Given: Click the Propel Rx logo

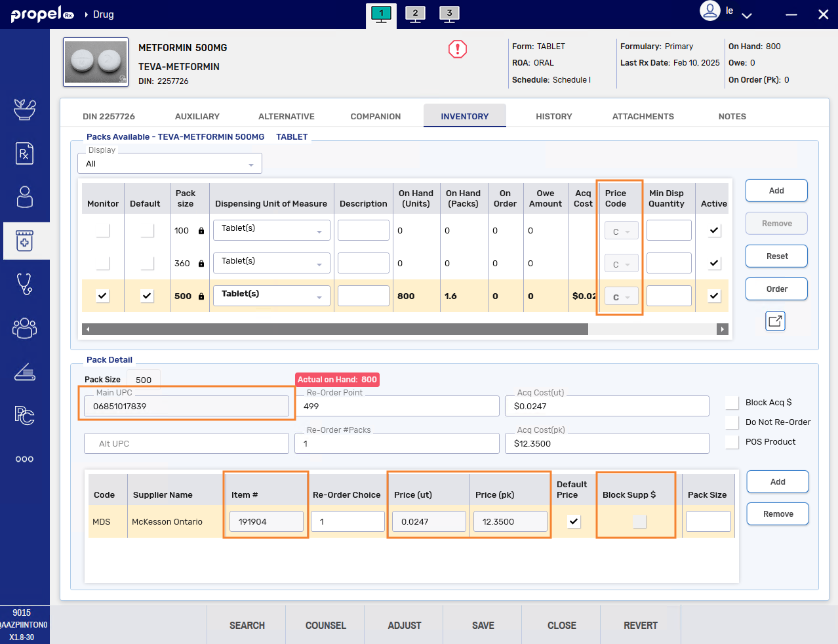Looking at the screenshot, I should 43,14.
